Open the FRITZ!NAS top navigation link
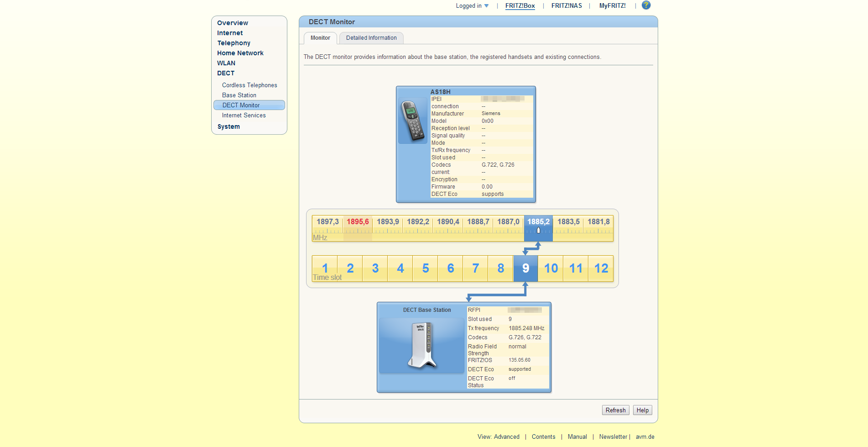 [x=567, y=6]
